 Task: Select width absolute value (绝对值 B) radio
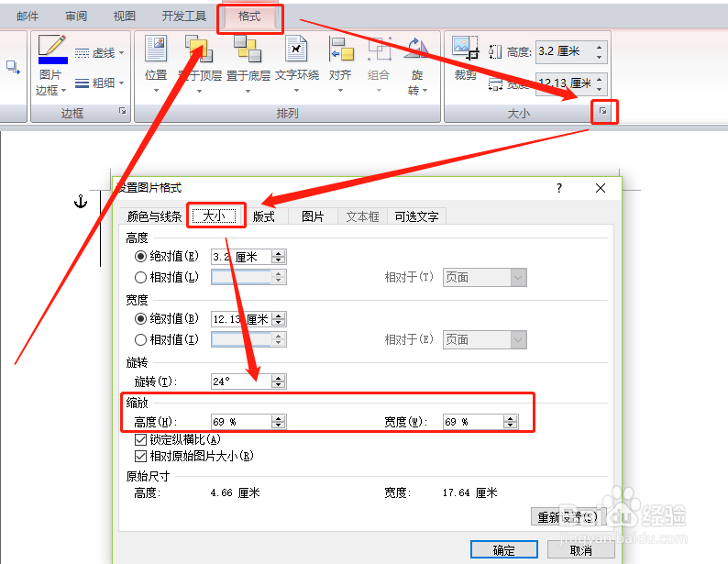pyautogui.click(x=140, y=319)
